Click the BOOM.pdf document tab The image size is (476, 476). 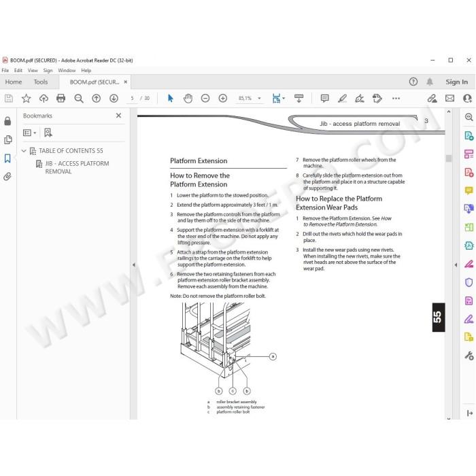coord(95,82)
